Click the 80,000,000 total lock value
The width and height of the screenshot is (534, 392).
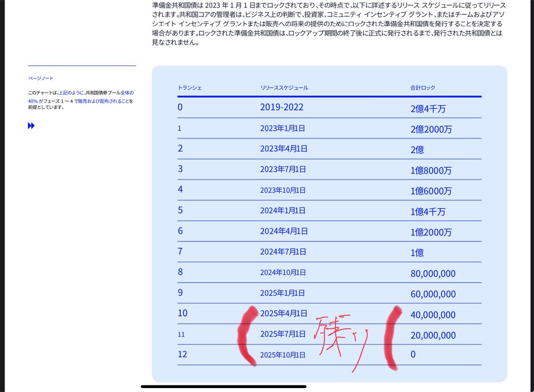coord(433,274)
